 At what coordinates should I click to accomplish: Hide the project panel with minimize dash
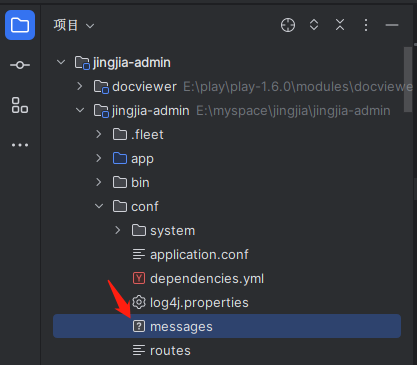point(392,25)
